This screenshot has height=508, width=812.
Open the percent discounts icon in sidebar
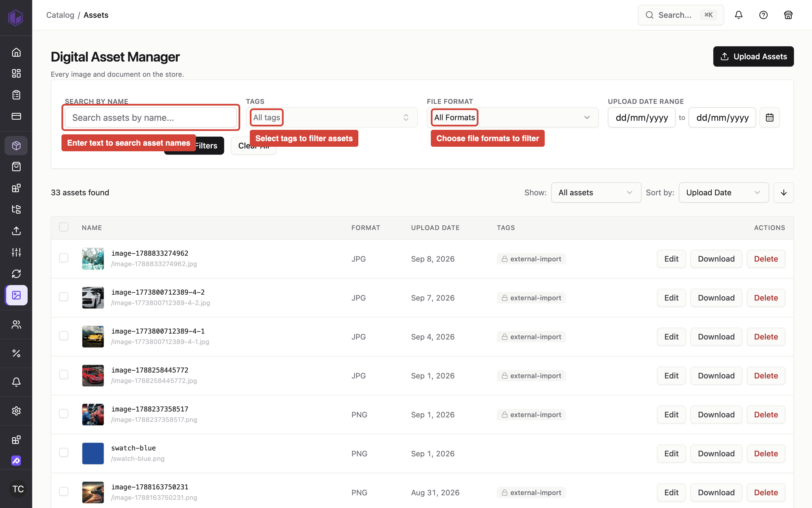16,353
